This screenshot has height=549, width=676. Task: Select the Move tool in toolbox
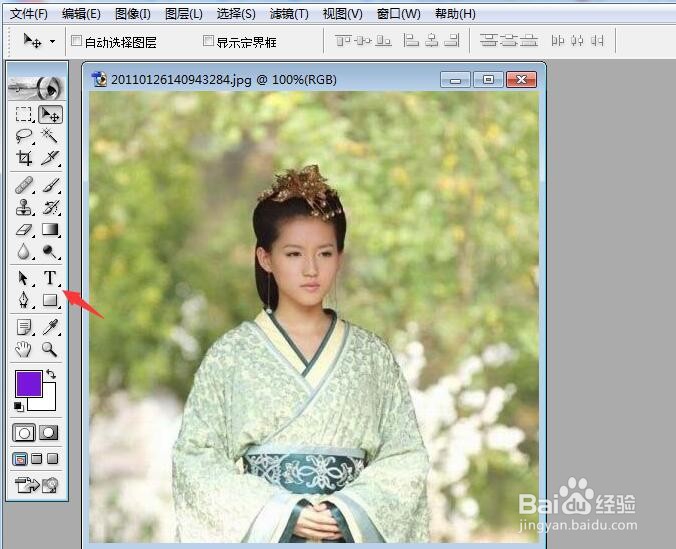coord(50,114)
